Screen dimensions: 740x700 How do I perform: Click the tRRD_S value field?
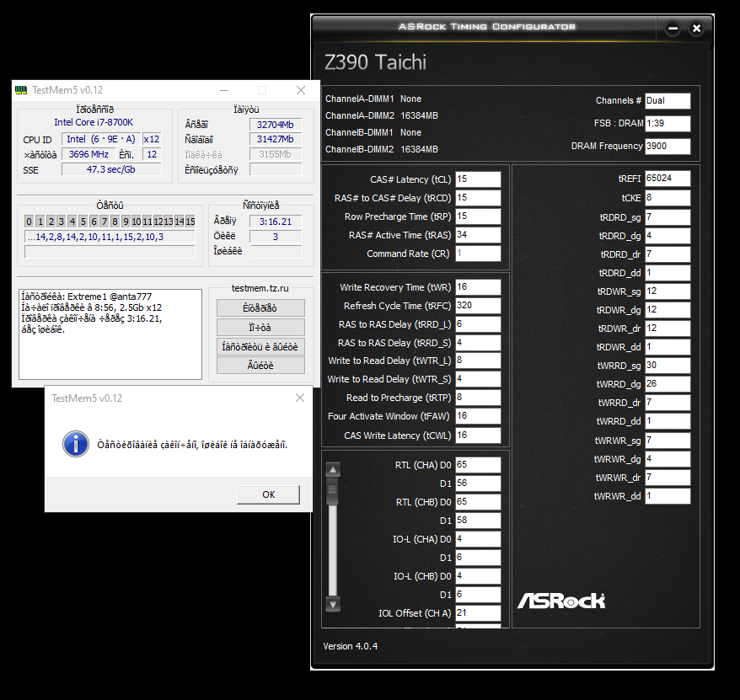pos(478,343)
